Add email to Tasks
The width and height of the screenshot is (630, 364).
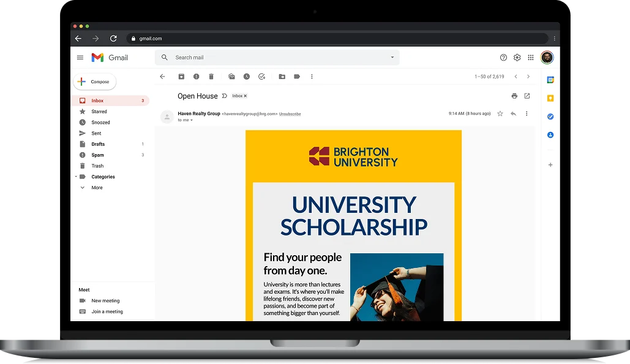(261, 76)
